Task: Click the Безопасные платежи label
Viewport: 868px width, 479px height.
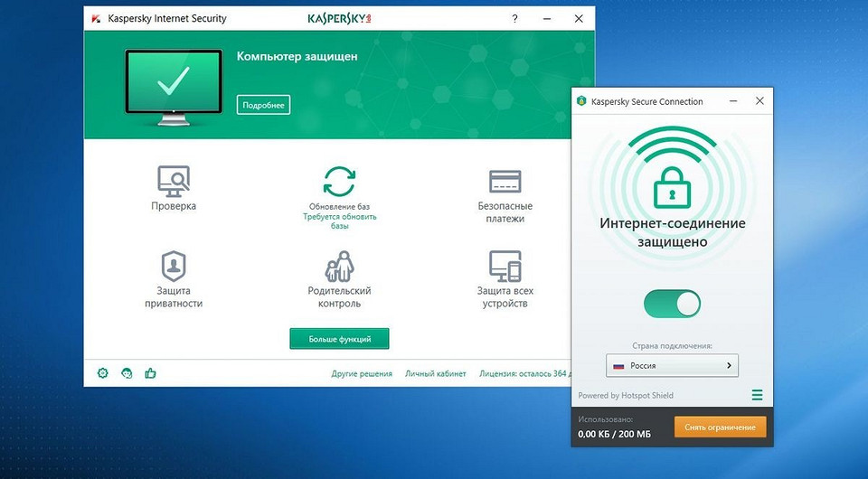Action: coord(505,212)
